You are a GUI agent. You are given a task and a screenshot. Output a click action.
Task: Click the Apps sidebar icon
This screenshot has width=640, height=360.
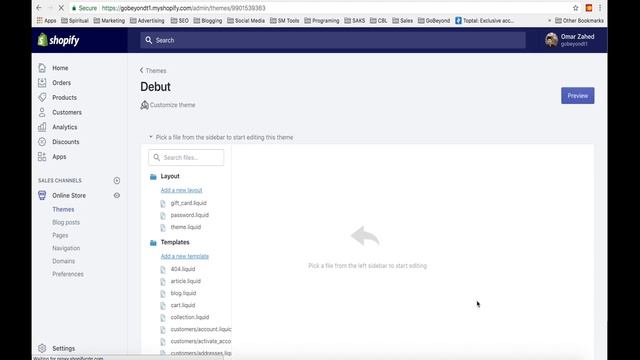(42, 157)
